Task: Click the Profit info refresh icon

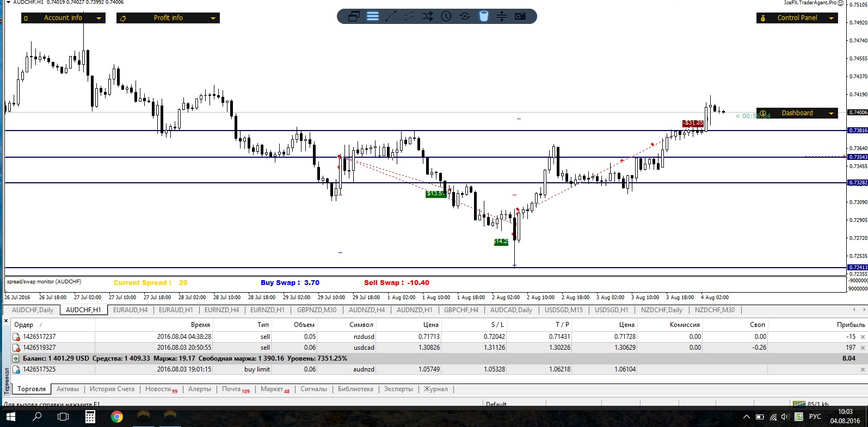Action: click(123, 18)
